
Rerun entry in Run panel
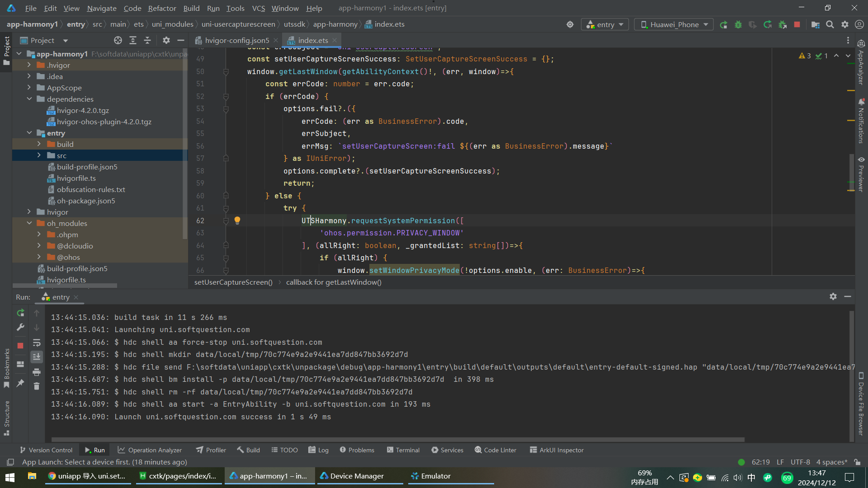(x=20, y=313)
